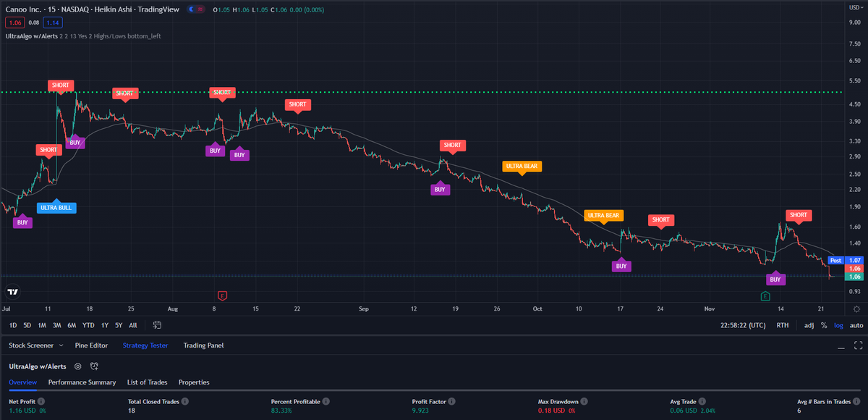Open the Stock Screener tab
The image size is (868, 420).
(31, 345)
